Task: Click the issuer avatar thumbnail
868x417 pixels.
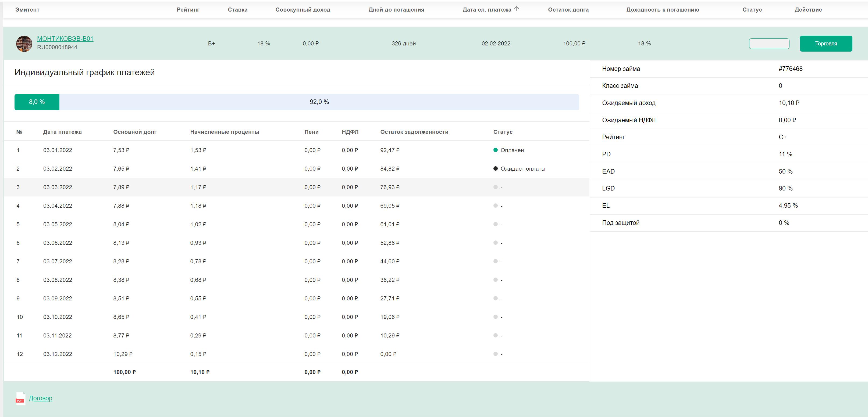Action: [x=24, y=44]
